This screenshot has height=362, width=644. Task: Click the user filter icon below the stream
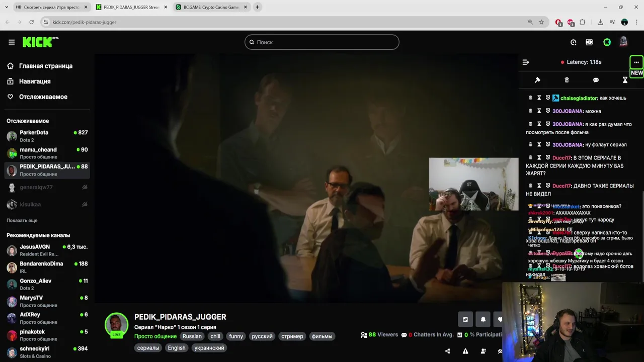pos(483,351)
